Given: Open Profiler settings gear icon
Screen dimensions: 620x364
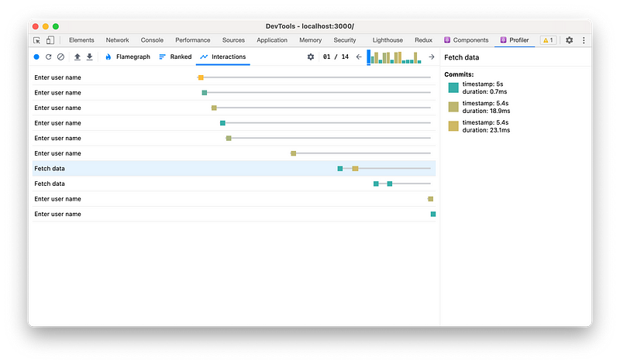Looking at the screenshot, I should coord(311,57).
